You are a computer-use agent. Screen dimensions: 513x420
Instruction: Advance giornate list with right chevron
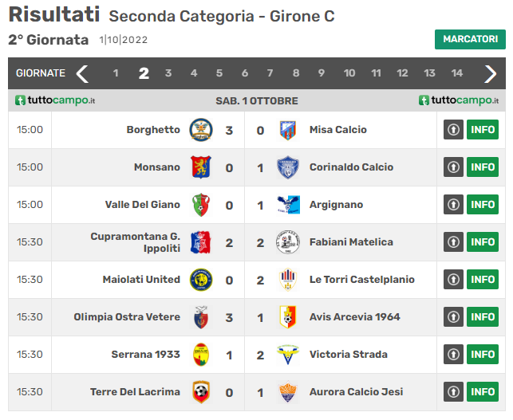[x=490, y=74]
